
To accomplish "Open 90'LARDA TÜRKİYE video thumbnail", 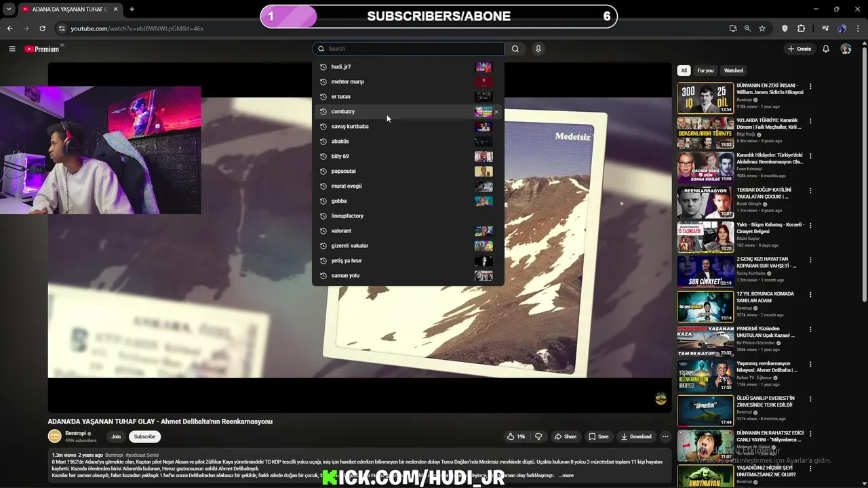I will point(705,132).
